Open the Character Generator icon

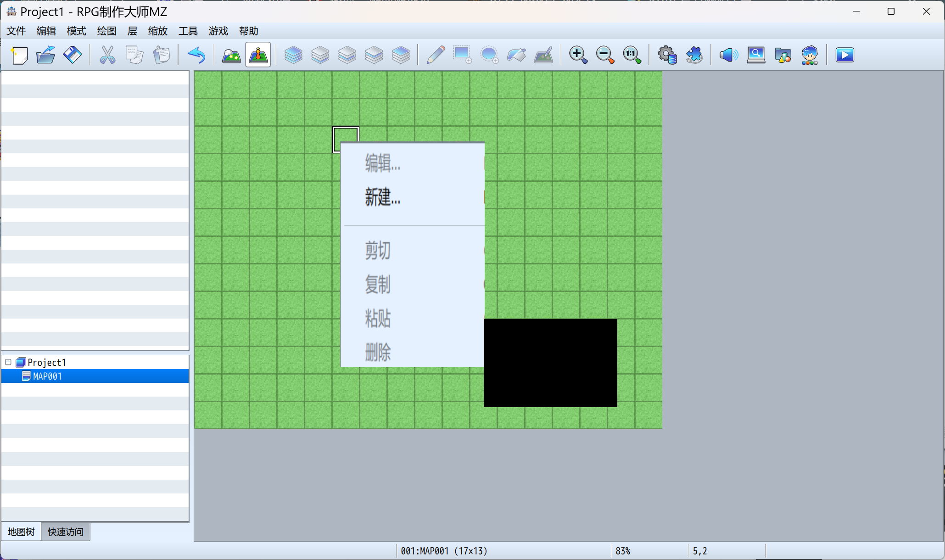[x=810, y=55]
